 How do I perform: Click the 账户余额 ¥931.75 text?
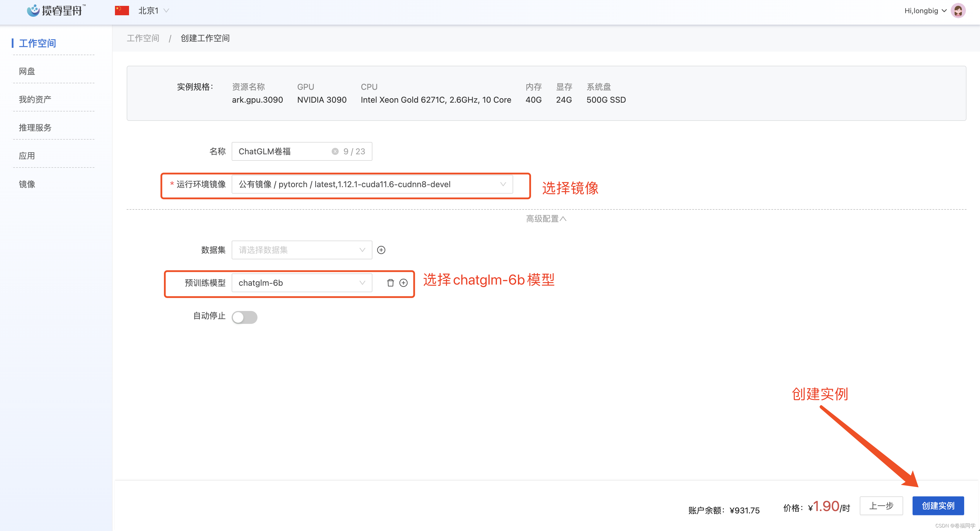[724, 510]
